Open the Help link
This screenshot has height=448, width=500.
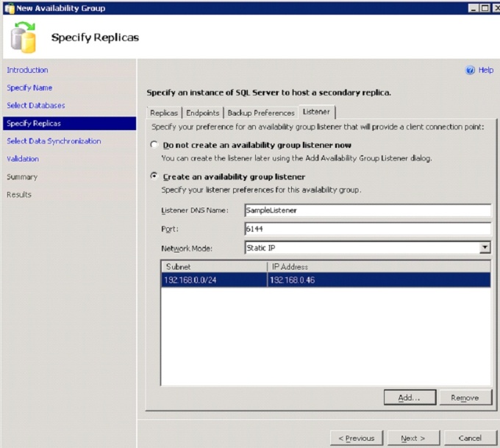(486, 70)
